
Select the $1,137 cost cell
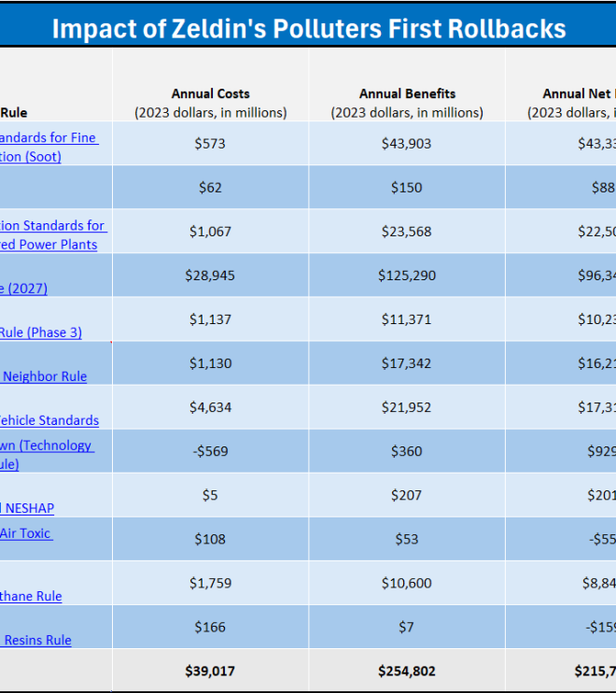[x=210, y=319]
